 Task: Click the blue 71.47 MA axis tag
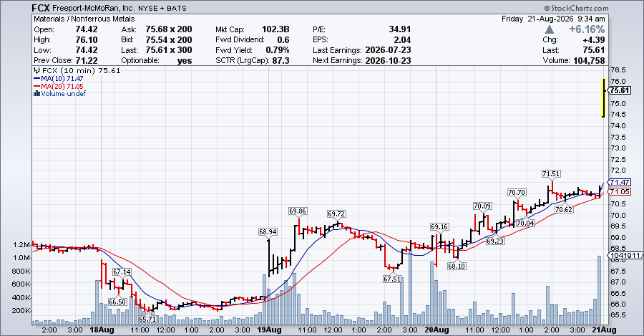[619, 182]
